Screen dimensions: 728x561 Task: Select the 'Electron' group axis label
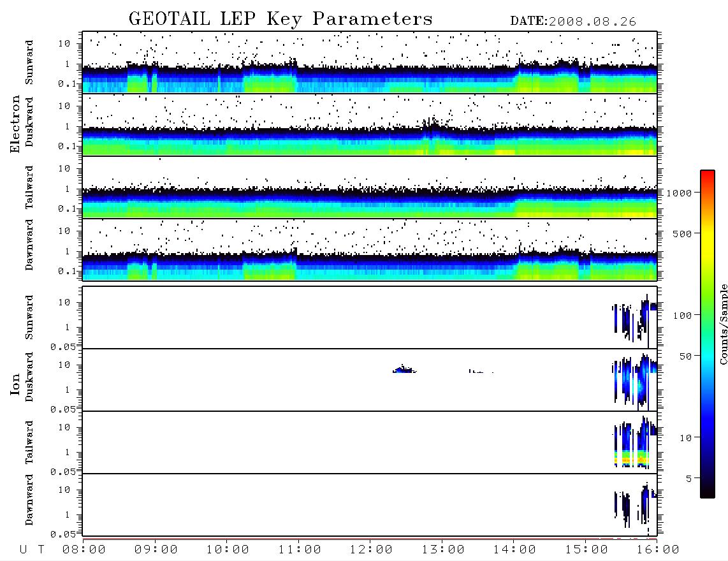click(15, 124)
